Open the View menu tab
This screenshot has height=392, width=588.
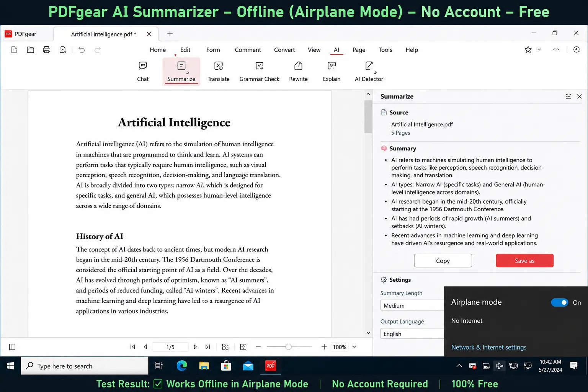[314, 50]
